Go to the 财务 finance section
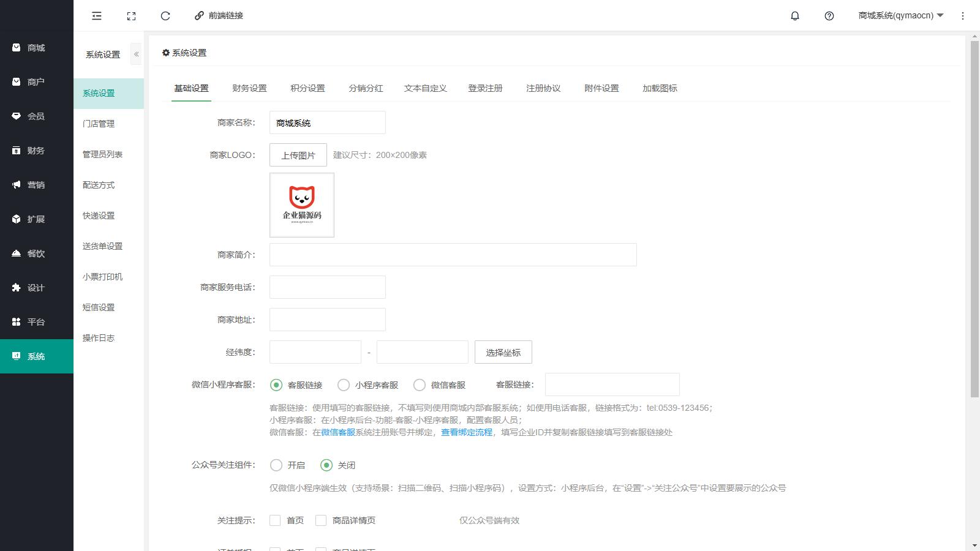Image resolution: width=980 pixels, height=551 pixels. pyautogui.click(x=36, y=151)
